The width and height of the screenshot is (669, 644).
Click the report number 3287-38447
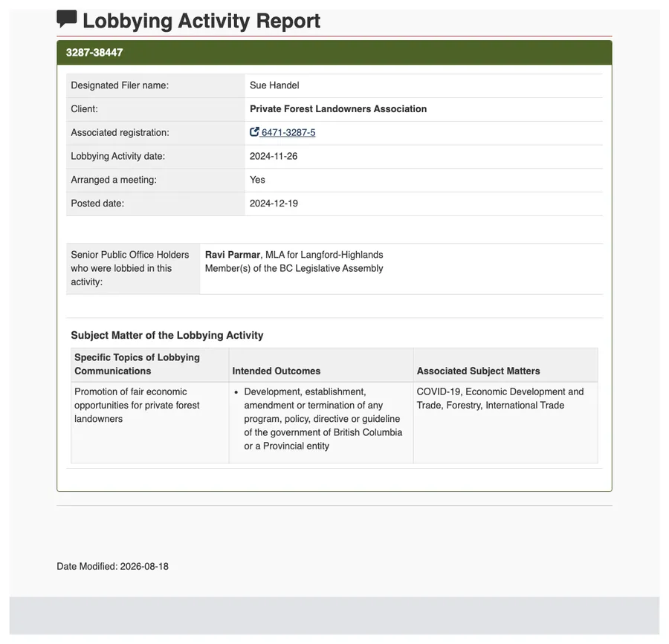[94, 53]
